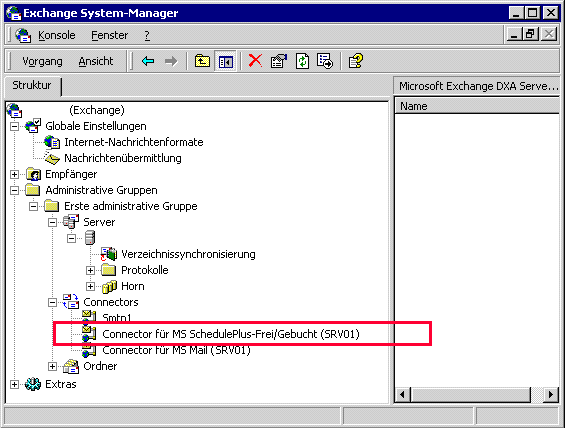The image size is (565, 428).
Task: Collapse the Server node
Action: click(x=53, y=222)
